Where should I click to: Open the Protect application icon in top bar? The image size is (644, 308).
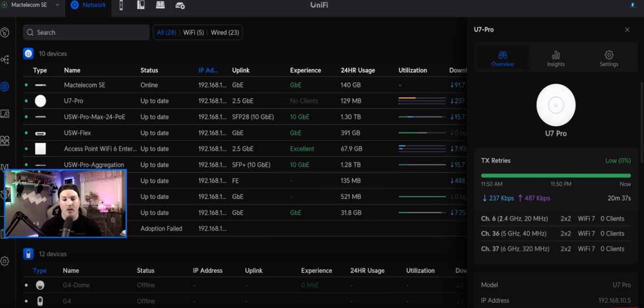pos(121,5)
